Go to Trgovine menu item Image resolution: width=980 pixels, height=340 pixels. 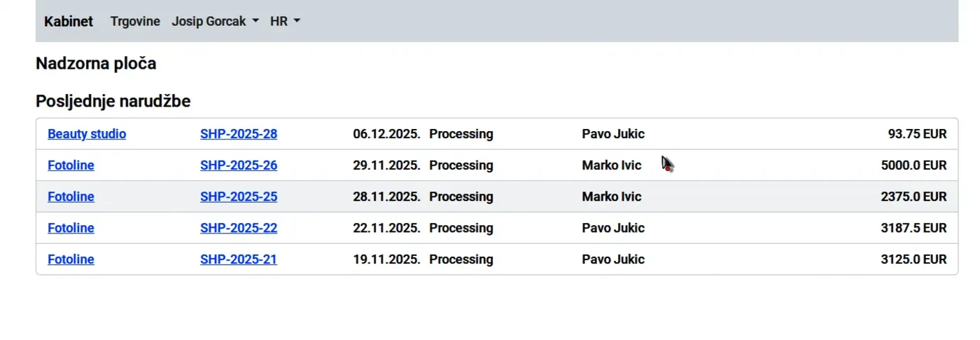(135, 21)
